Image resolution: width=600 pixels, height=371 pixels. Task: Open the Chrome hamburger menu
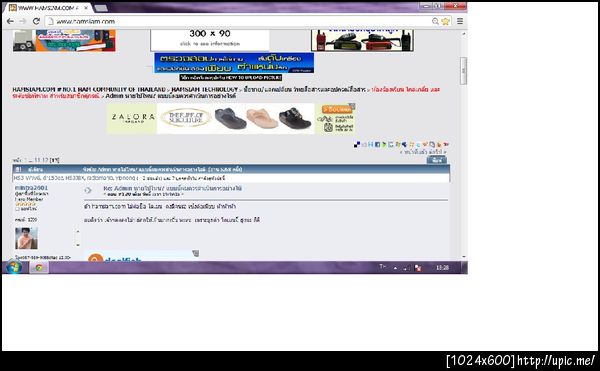[460, 21]
